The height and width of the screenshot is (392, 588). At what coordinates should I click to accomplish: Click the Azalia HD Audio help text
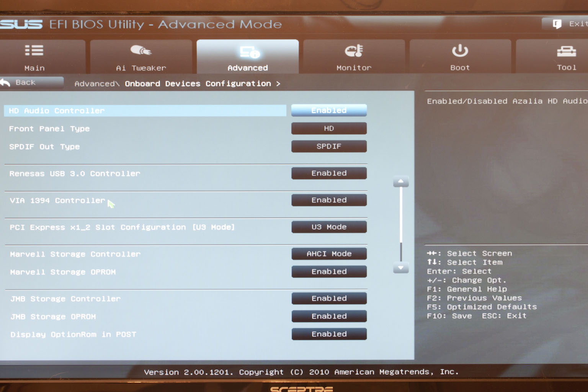pos(507,101)
